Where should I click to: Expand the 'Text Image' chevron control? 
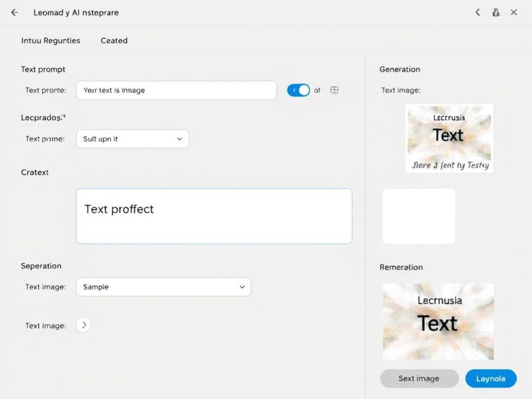(x=84, y=325)
